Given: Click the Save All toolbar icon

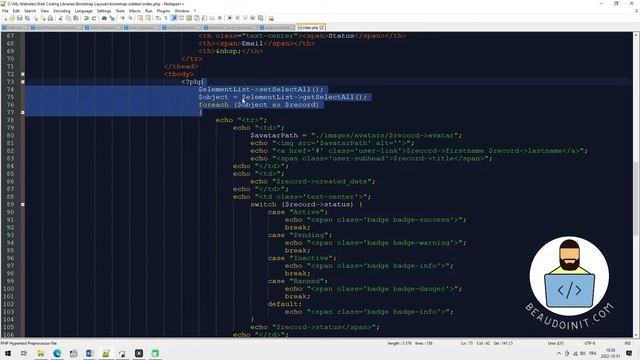Looking at the screenshot, I should (x=27, y=18).
